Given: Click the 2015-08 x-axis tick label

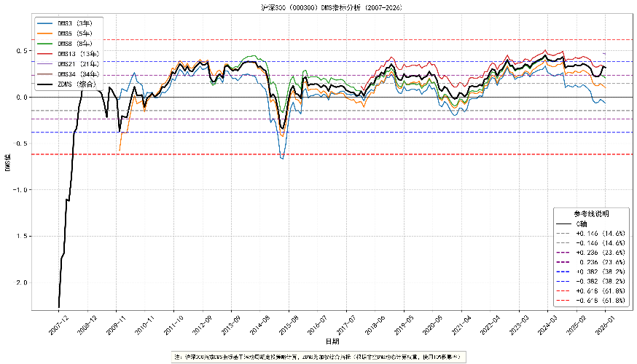Looking at the screenshot, I should pos(289,325).
